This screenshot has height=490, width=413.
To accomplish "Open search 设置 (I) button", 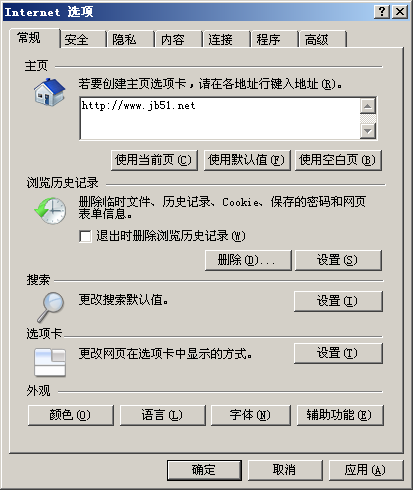I will click(x=338, y=301).
